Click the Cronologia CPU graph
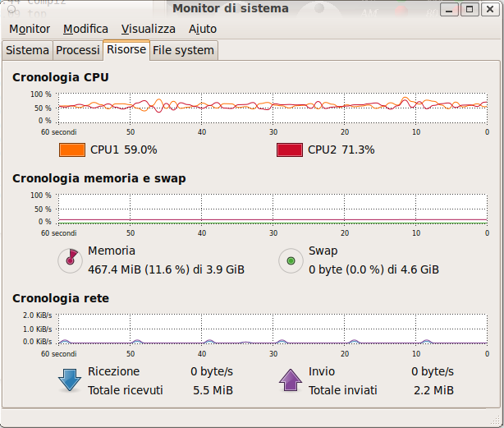 [273, 108]
